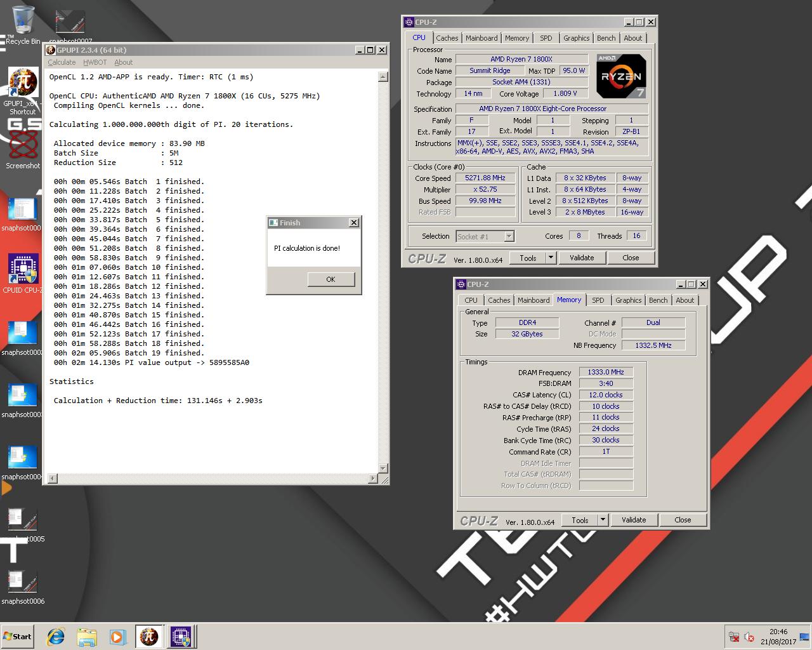The height and width of the screenshot is (650, 812).
Task: Click the Start button
Action: (x=17, y=637)
